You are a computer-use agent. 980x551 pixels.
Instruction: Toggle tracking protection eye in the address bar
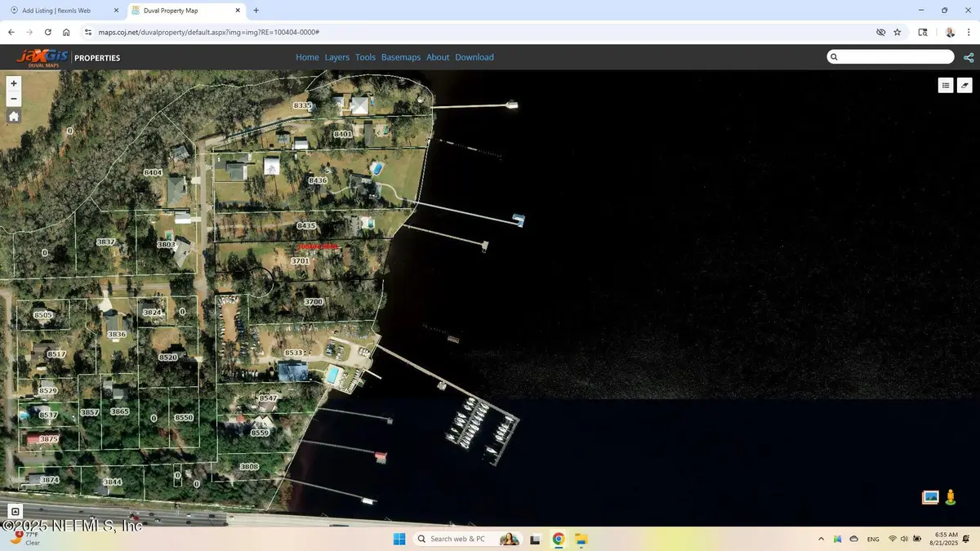coord(880,32)
